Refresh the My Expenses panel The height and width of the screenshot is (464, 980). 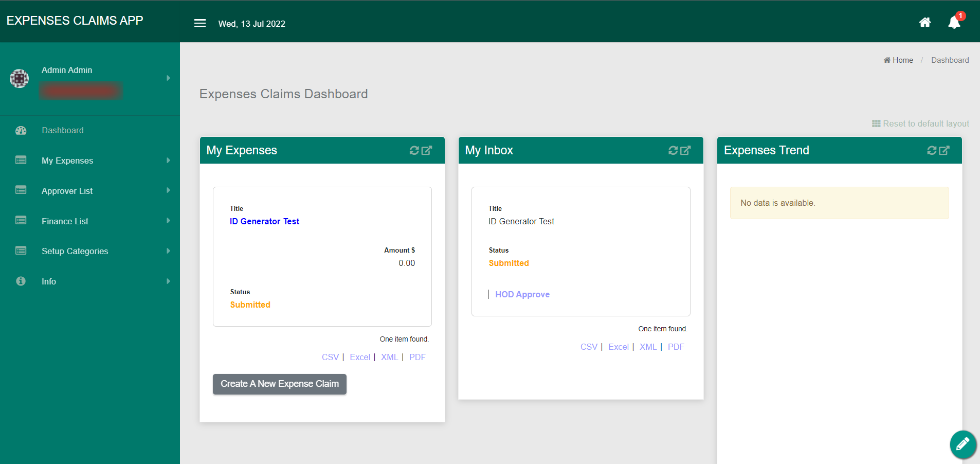coord(414,150)
